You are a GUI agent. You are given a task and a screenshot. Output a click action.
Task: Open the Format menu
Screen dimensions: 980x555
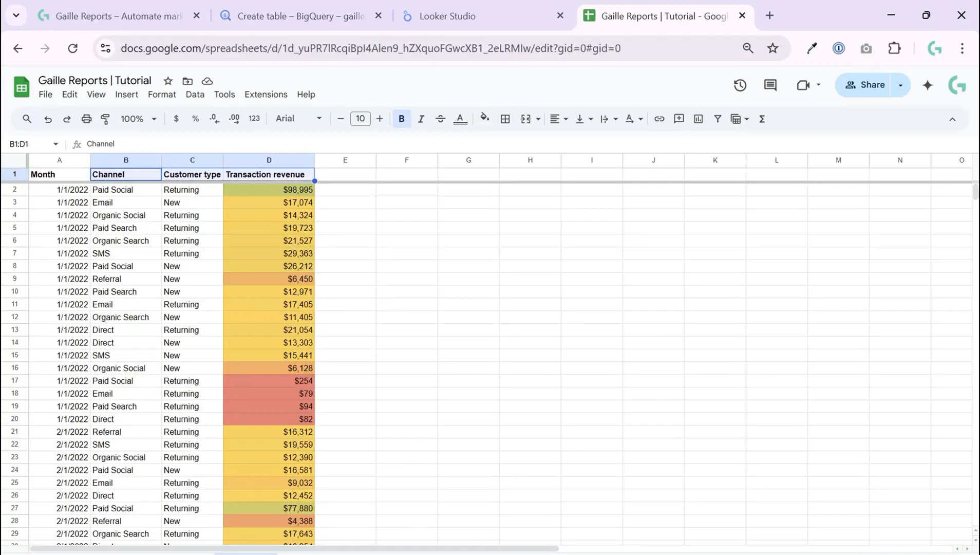162,95
